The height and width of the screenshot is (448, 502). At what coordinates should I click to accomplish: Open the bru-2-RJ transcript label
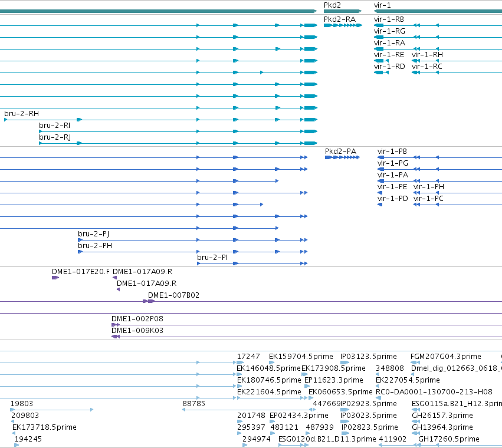55,137
